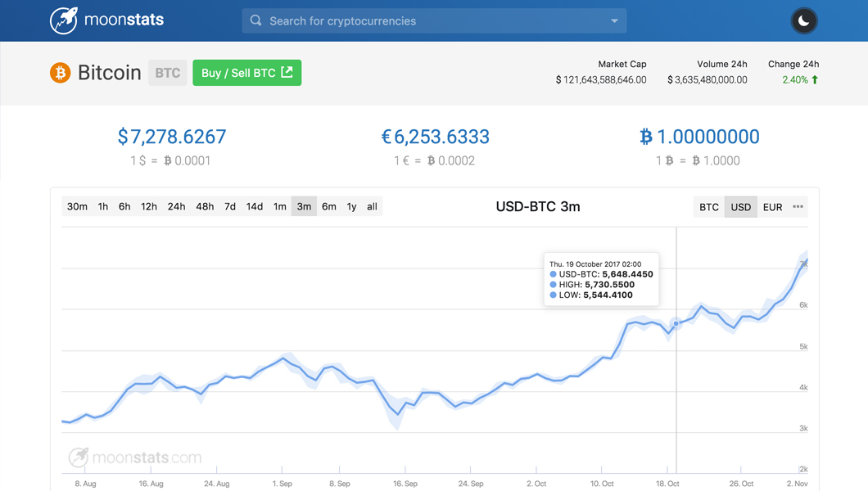Click the Bitcoin title heading

110,73
